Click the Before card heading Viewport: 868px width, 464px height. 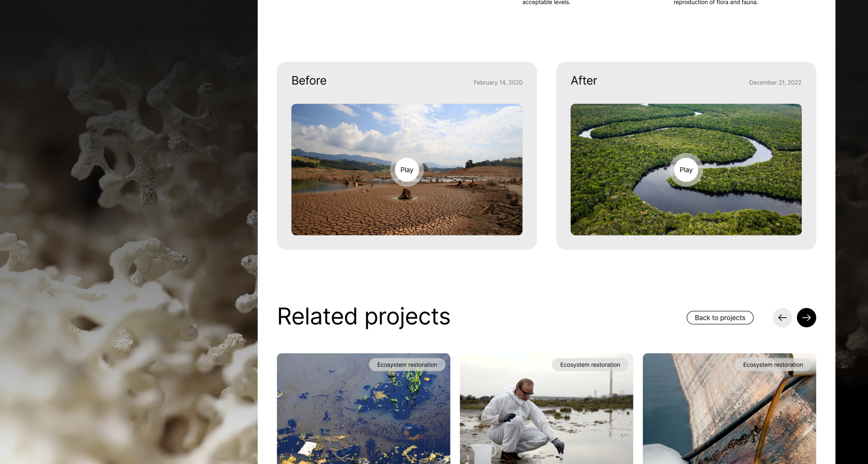[x=309, y=81]
